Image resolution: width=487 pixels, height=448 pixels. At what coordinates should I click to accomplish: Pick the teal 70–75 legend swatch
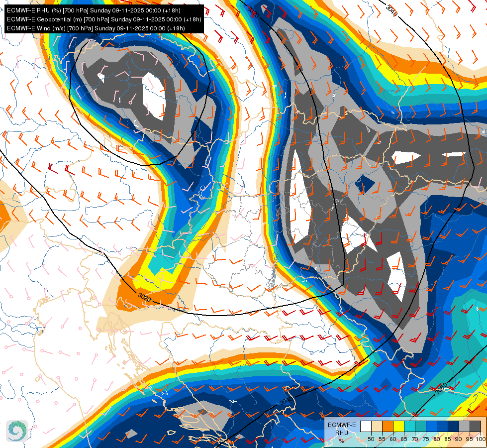[420, 426]
